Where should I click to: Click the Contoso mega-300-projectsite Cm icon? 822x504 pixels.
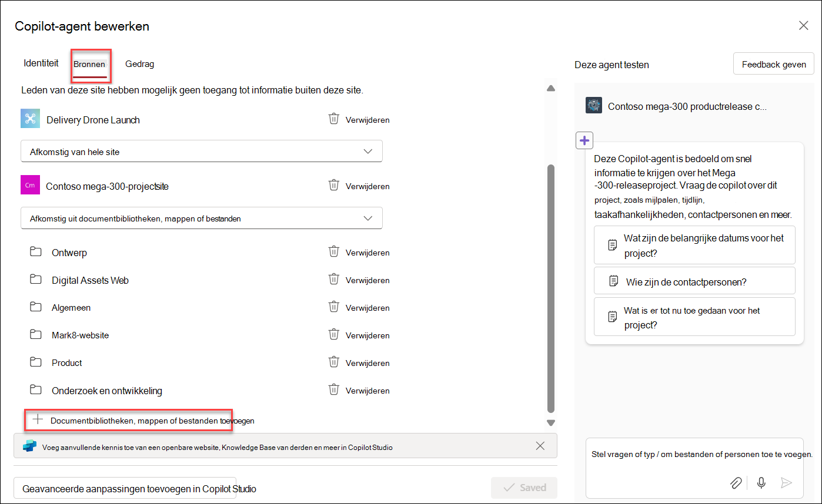(30, 185)
